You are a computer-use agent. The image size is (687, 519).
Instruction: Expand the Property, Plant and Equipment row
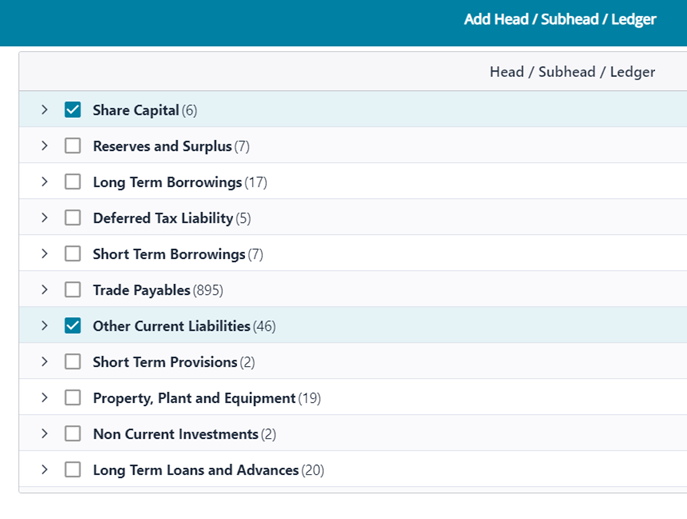45,398
